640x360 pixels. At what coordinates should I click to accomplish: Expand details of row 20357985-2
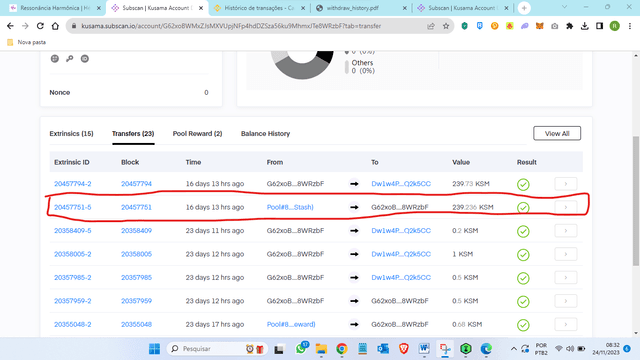tap(566, 278)
